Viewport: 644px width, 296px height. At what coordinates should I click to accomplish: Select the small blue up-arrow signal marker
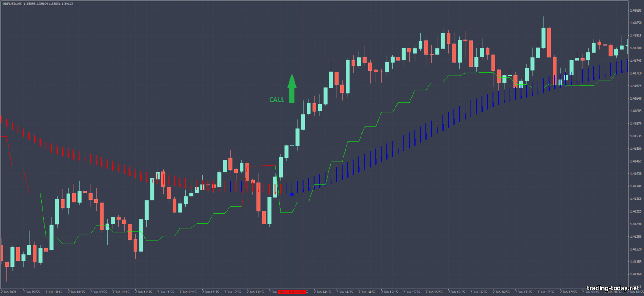(292, 195)
